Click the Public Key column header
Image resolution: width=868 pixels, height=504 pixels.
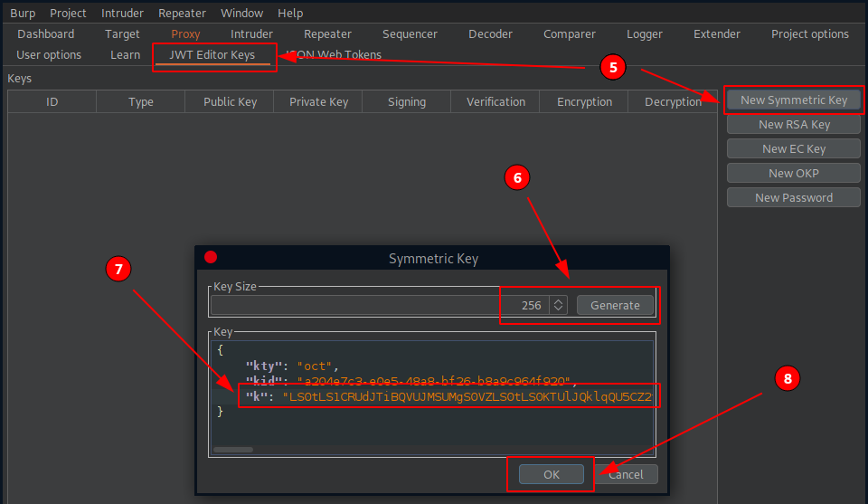[x=230, y=102]
